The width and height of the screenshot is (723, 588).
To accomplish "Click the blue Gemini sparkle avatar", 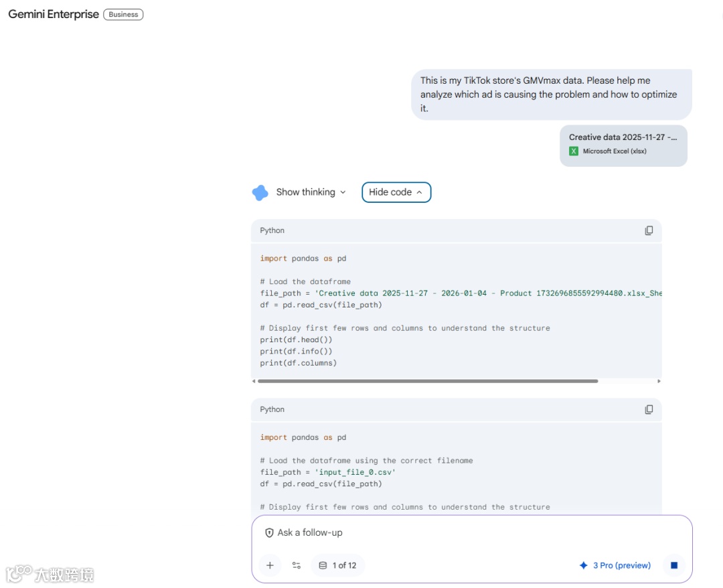I will tap(260, 192).
